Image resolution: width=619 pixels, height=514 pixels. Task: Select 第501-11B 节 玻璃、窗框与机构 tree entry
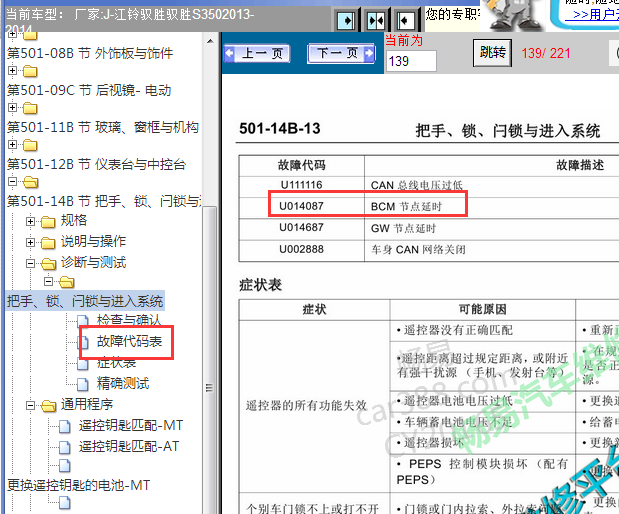(x=103, y=127)
